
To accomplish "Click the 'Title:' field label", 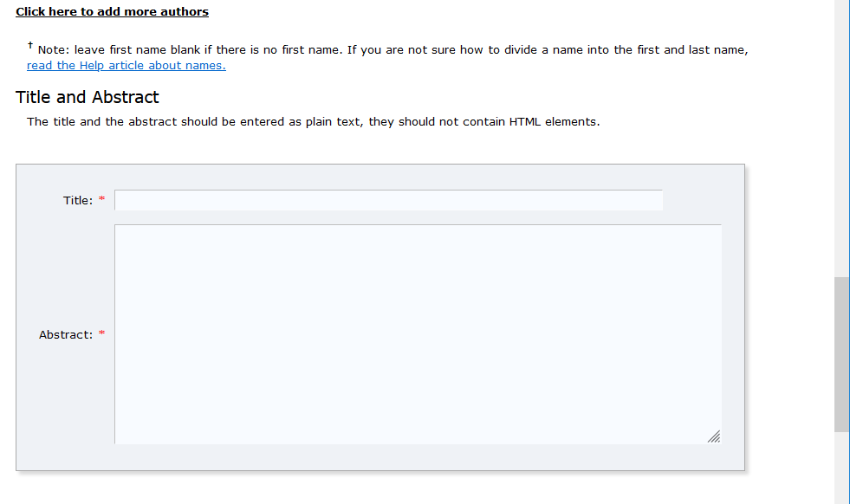I will point(78,200).
